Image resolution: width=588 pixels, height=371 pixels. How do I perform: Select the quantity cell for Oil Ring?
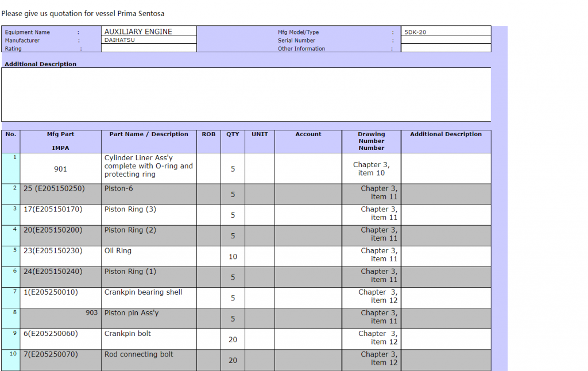point(233,257)
